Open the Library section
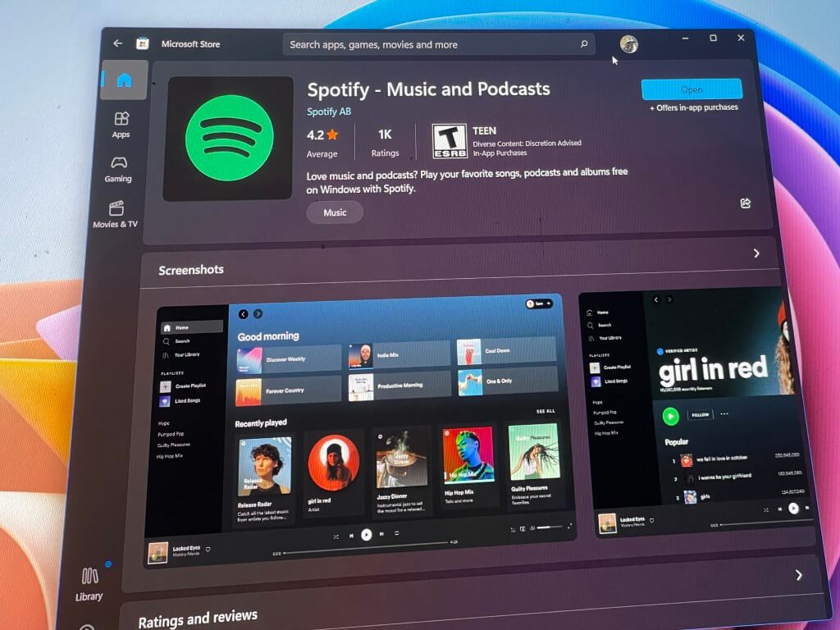Image resolution: width=840 pixels, height=630 pixels. click(x=89, y=585)
